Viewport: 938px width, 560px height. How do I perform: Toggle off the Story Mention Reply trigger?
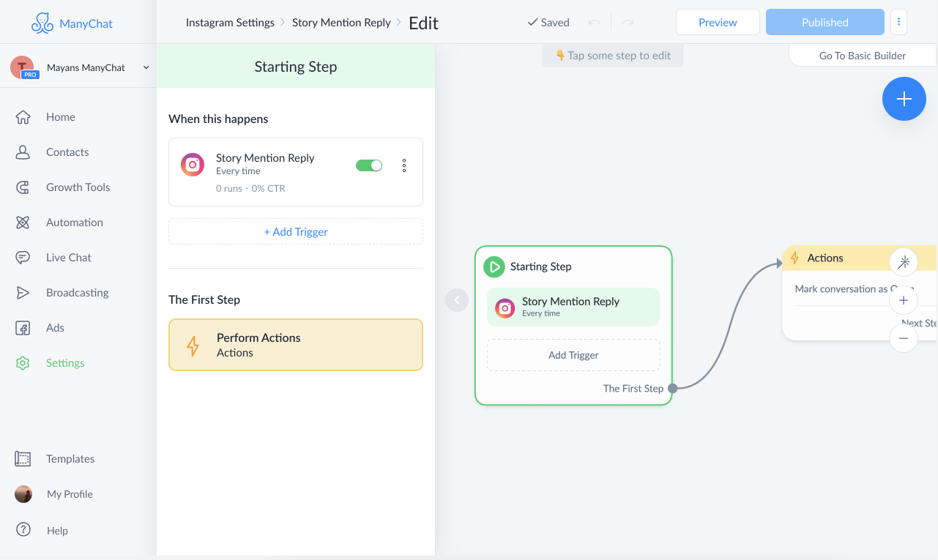[x=369, y=165]
